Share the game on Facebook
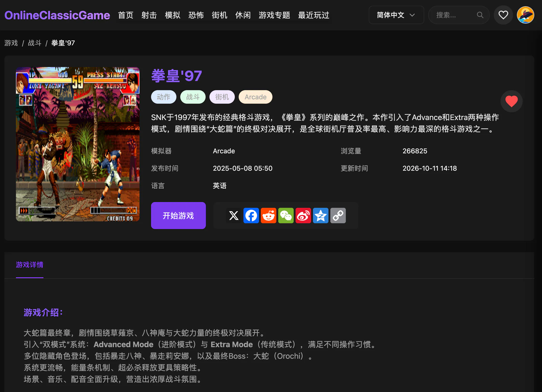The height and width of the screenshot is (392, 542). point(251,216)
